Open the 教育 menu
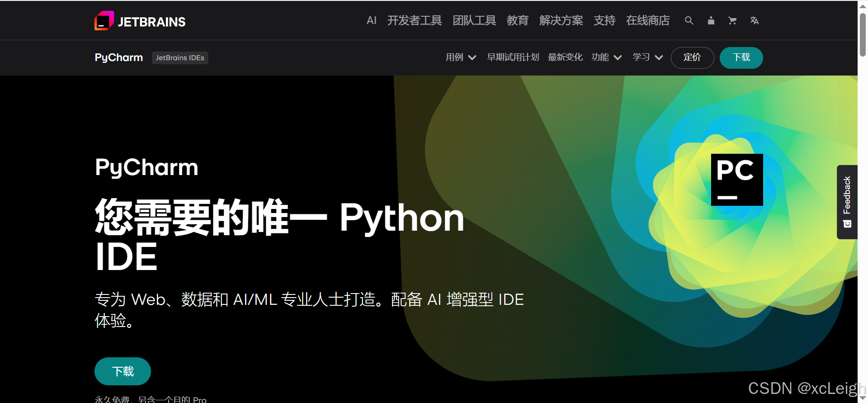The image size is (868, 403). pos(518,20)
